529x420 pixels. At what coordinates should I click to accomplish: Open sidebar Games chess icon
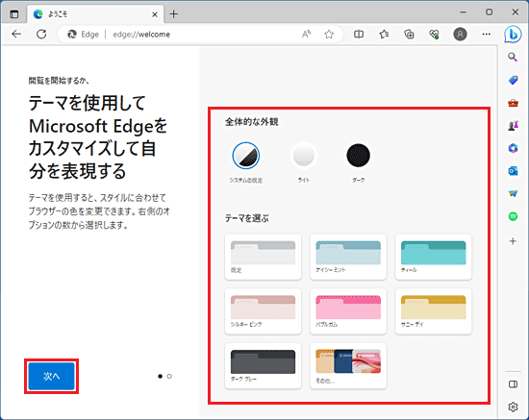(x=513, y=125)
